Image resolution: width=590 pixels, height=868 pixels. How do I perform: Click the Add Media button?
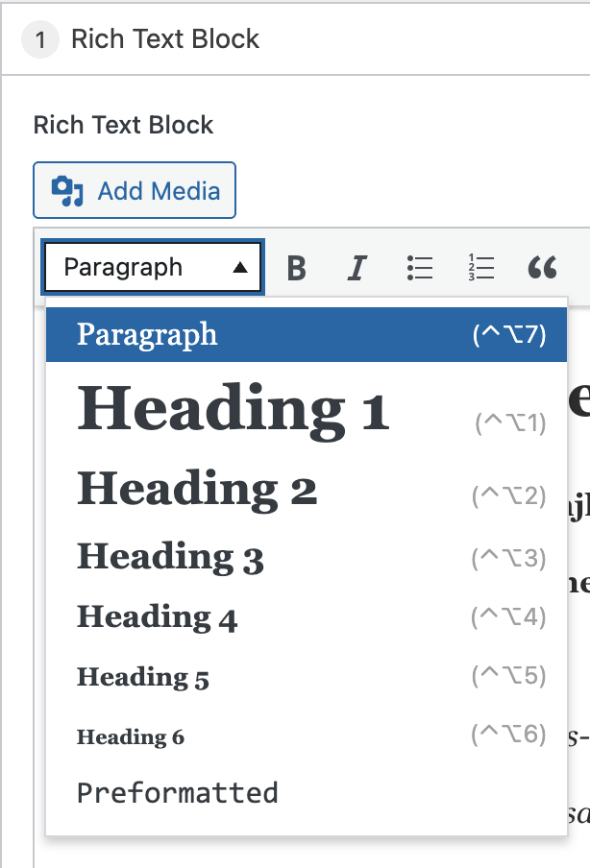pos(135,191)
